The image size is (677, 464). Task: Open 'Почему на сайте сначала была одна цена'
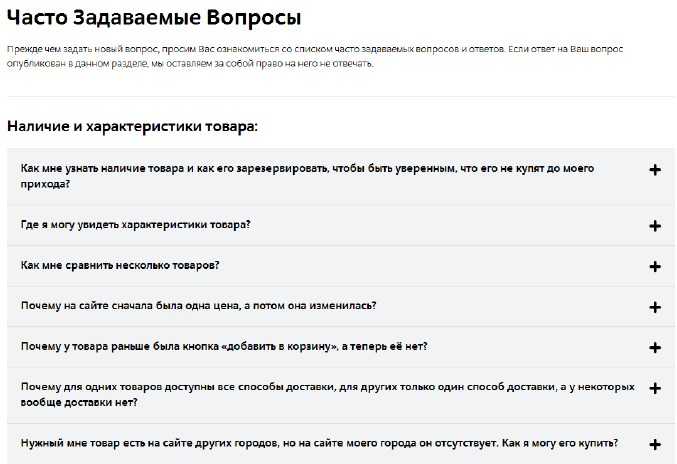tap(340, 306)
